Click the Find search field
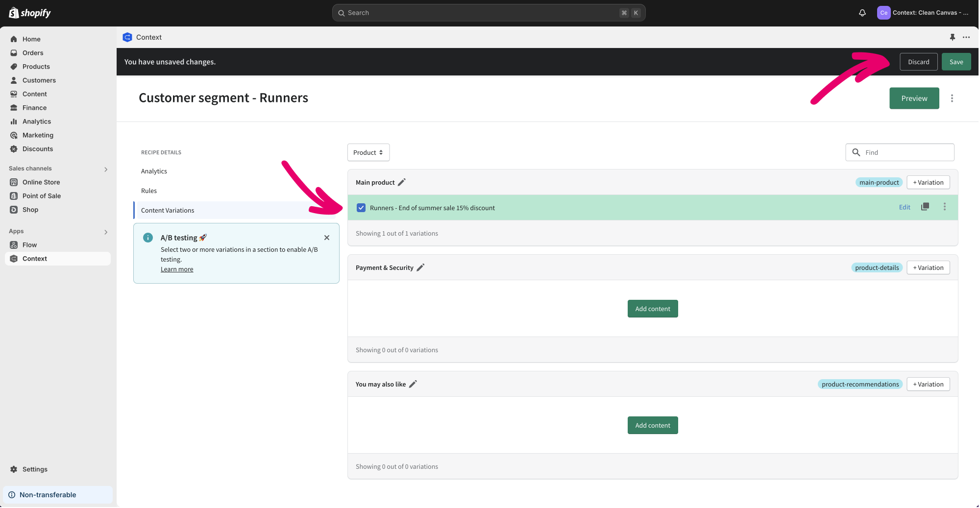Screen dimensions: 980x508 [906, 152]
